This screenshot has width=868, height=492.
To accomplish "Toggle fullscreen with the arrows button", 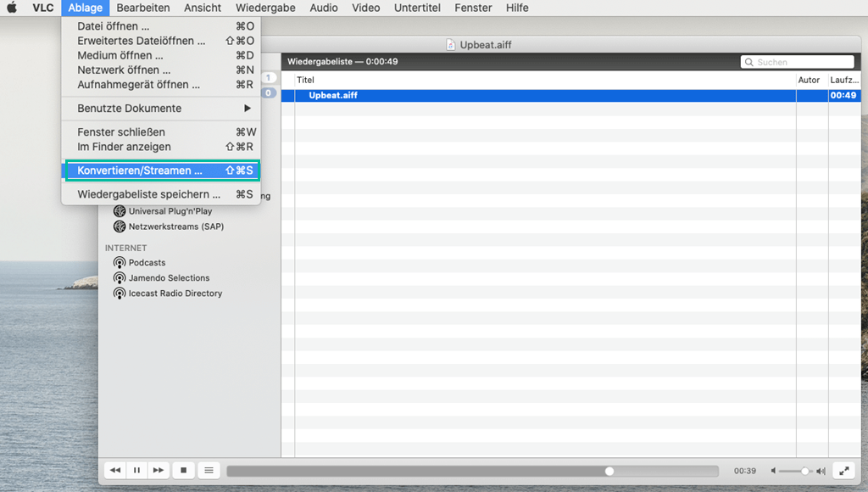I will coord(844,471).
